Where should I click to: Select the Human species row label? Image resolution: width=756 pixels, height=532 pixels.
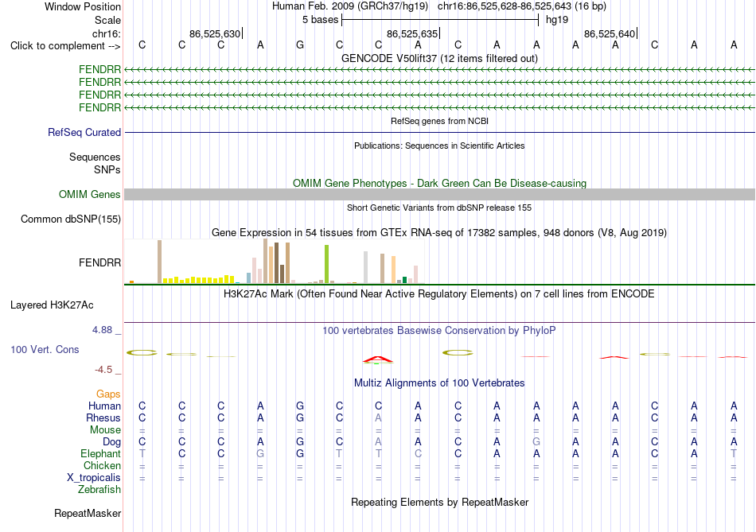coord(104,406)
